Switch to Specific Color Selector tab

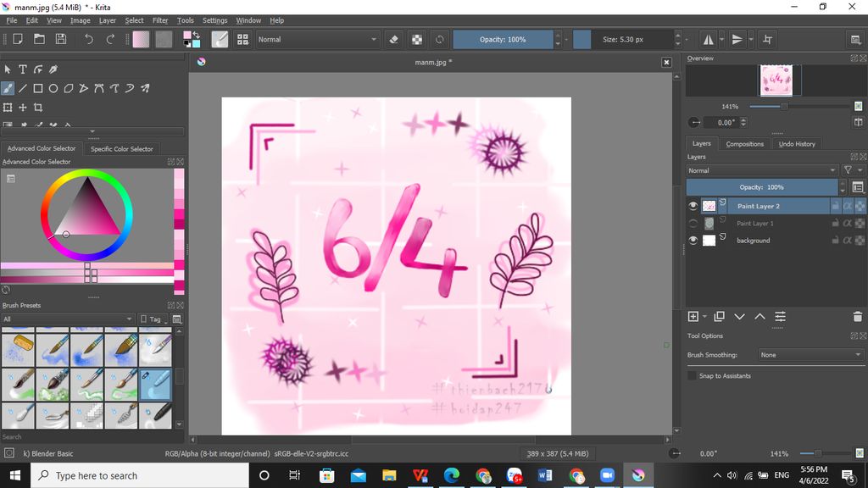(x=122, y=149)
